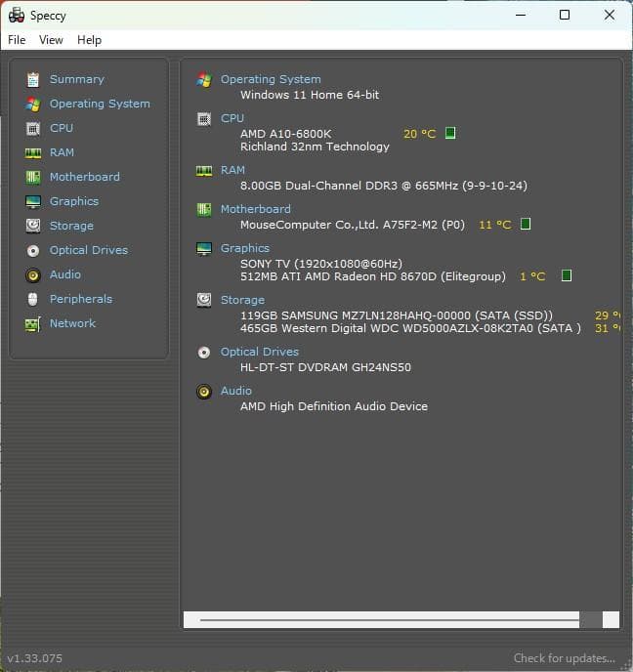Screen dimensions: 633x672
Task: Click the Speccy app icon in title bar
Action: pos(17,16)
